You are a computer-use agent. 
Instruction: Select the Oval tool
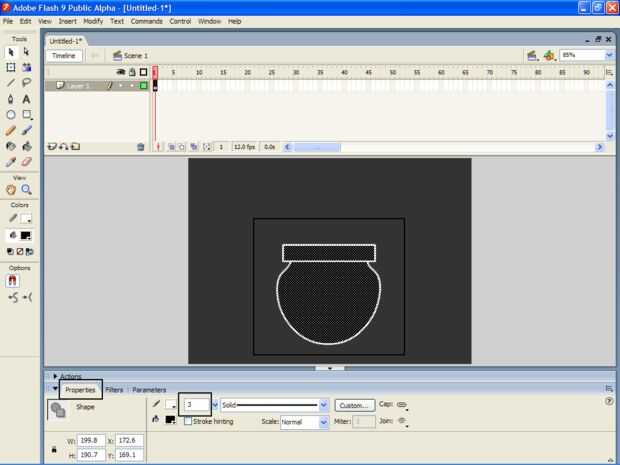(x=11, y=115)
